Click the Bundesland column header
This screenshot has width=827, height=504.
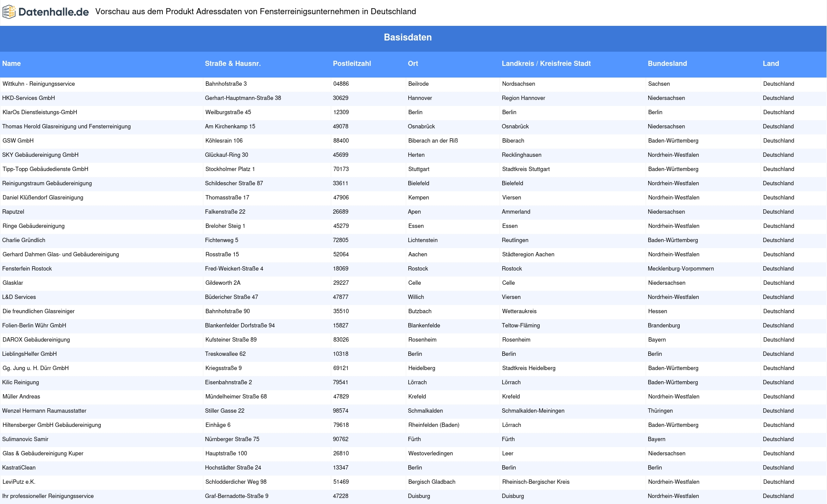click(667, 63)
